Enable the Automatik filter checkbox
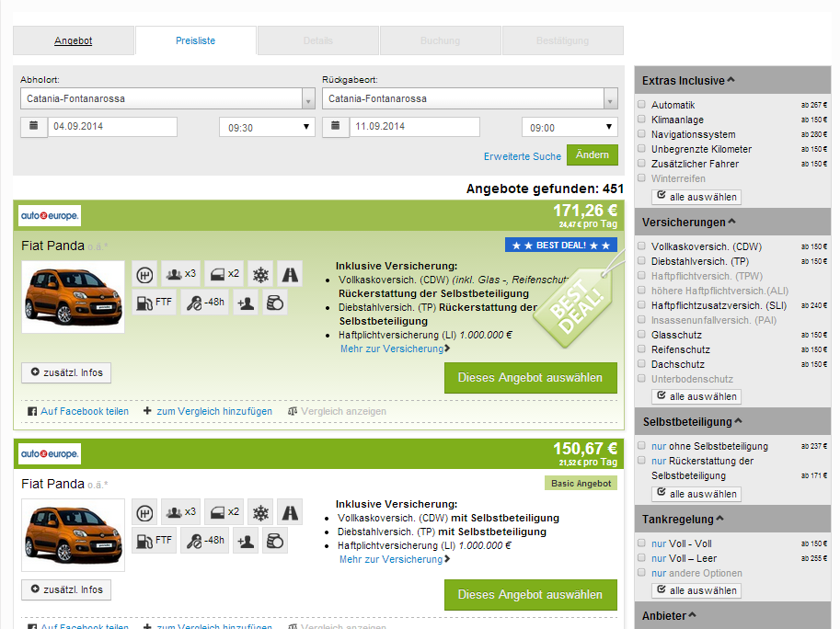The height and width of the screenshot is (629, 840). point(642,105)
